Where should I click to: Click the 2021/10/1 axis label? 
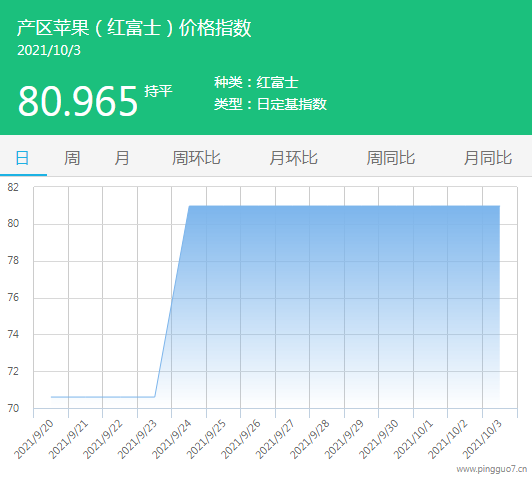(413, 439)
